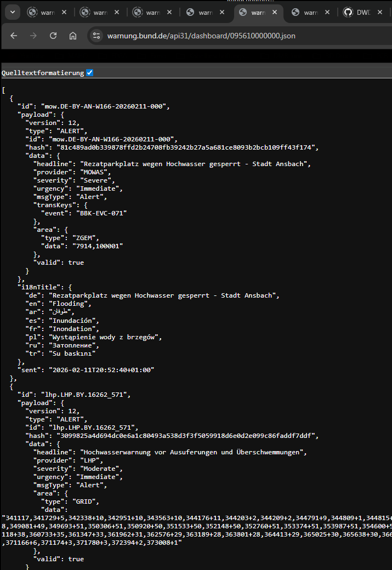Viewport: 392px width, 570px height.
Task: Close the third warnung tab
Action: click(x=170, y=12)
